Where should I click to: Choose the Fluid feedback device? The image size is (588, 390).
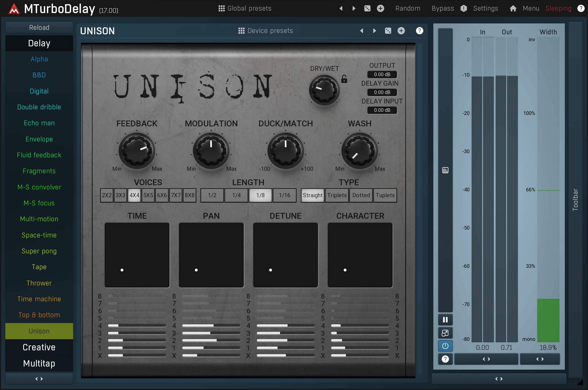39,155
